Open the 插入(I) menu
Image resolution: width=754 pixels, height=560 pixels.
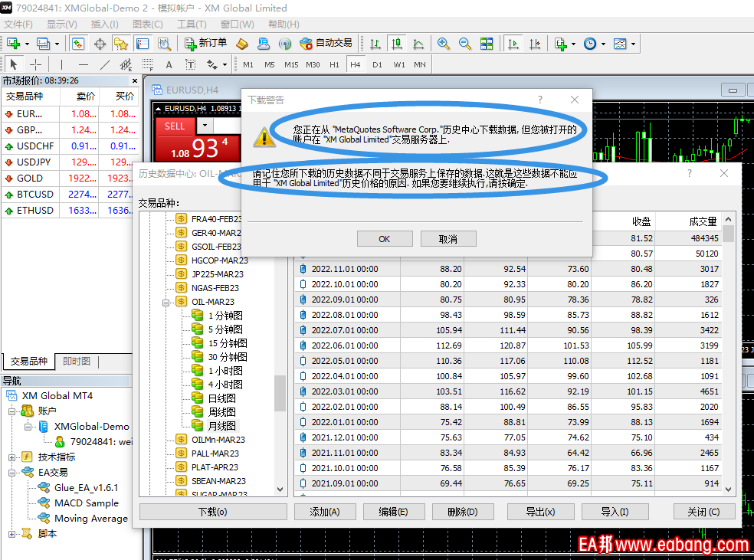[104, 24]
